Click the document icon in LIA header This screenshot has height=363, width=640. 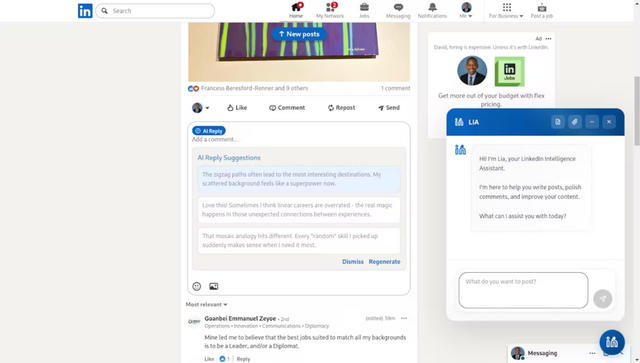pos(558,122)
